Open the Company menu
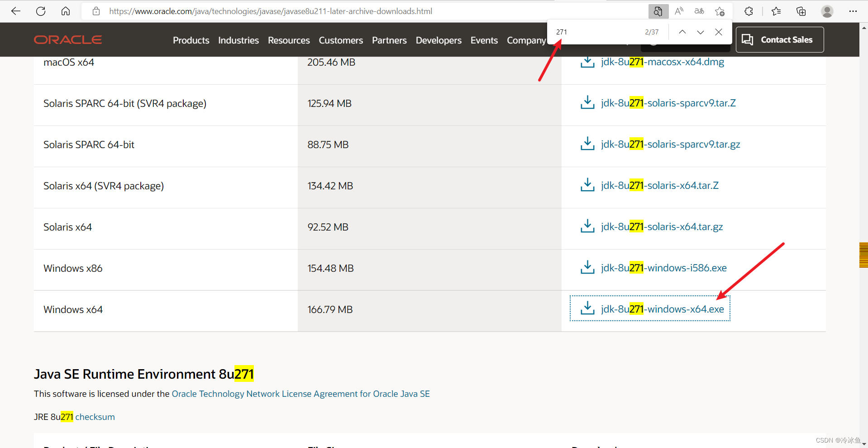Image resolution: width=868 pixels, height=448 pixels. point(526,40)
